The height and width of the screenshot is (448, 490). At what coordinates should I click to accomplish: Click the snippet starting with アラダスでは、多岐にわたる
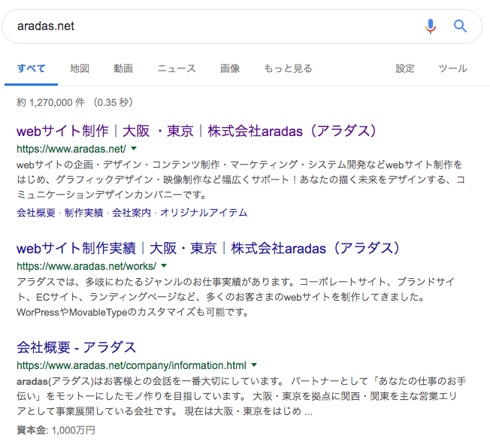pyautogui.click(x=236, y=297)
